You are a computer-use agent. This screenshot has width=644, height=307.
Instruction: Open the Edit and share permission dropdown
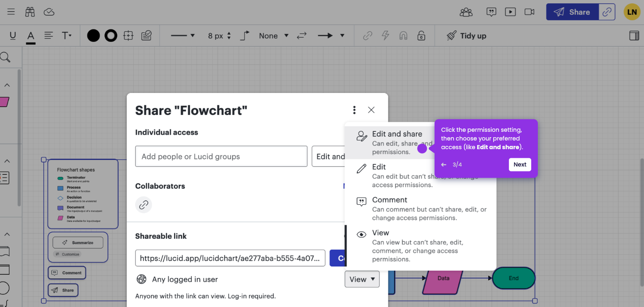329,156
